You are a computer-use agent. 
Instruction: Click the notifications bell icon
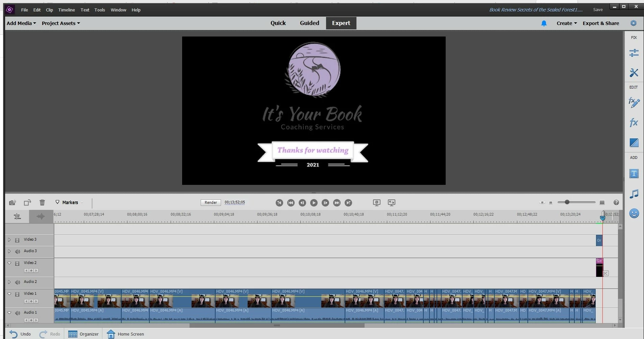click(x=544, y=23)
